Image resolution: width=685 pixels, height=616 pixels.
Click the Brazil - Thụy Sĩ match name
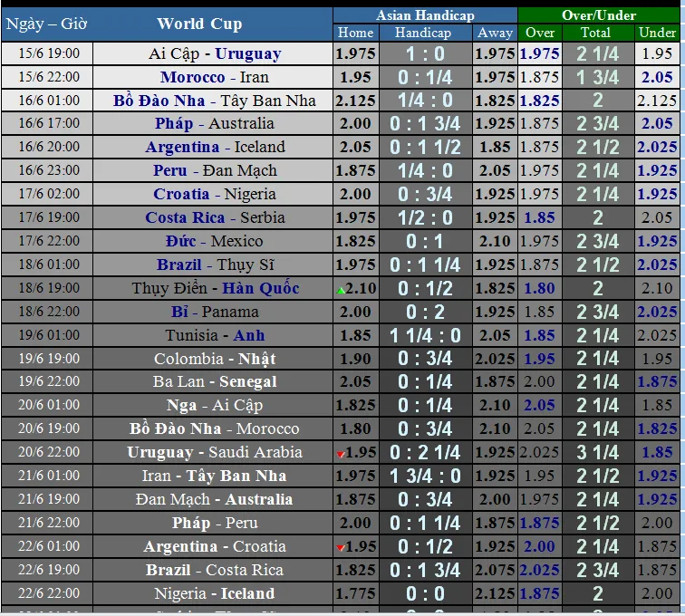[x=215, y=265]
